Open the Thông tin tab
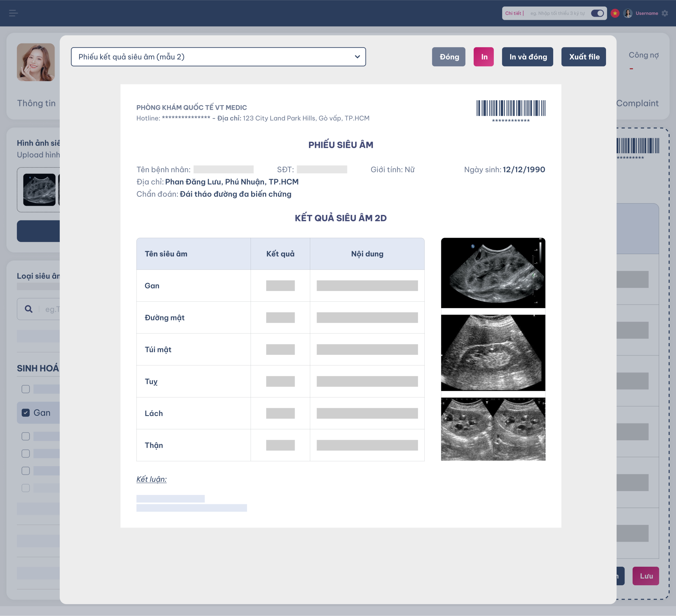This screenshot has width=676, height=616. pos(36,103)
